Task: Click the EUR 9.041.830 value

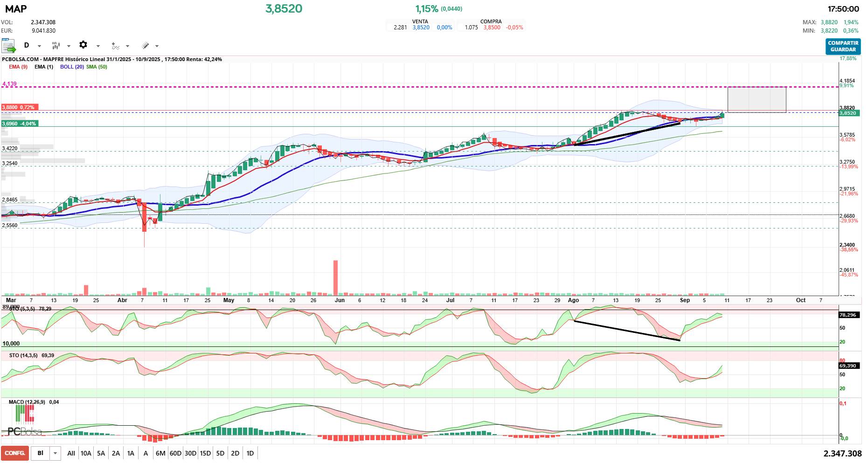Action: coord(43,31)
